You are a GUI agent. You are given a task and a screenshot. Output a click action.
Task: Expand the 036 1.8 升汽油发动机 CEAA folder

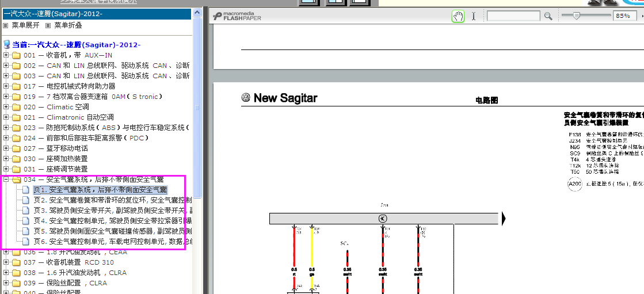pyautogui.click(x=6, y=252)
